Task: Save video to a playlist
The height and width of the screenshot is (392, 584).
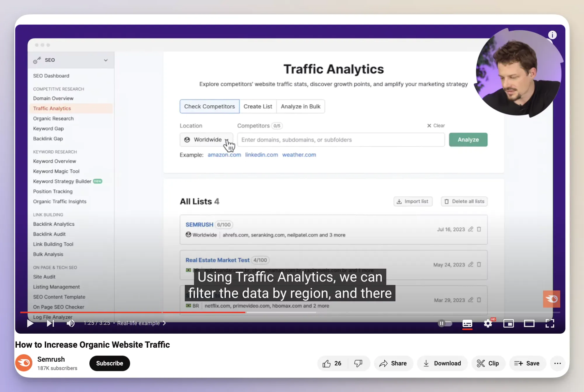Action: tap(527, 363)
